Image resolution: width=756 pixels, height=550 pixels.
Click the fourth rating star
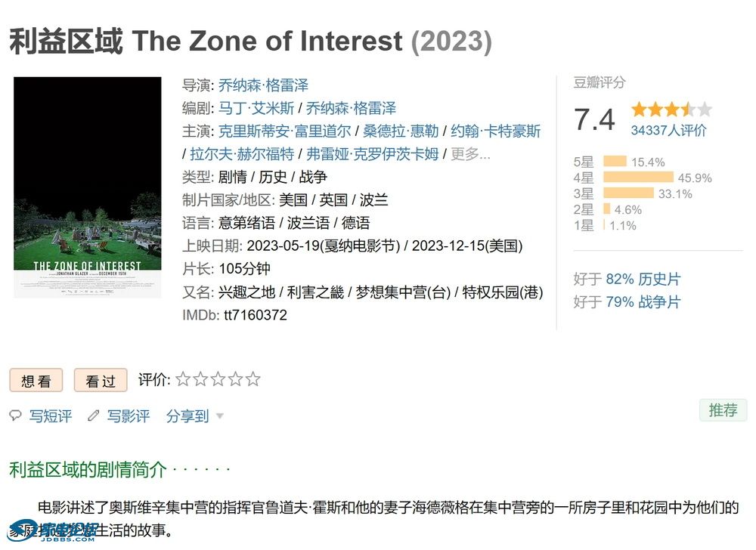coord(235,379)
